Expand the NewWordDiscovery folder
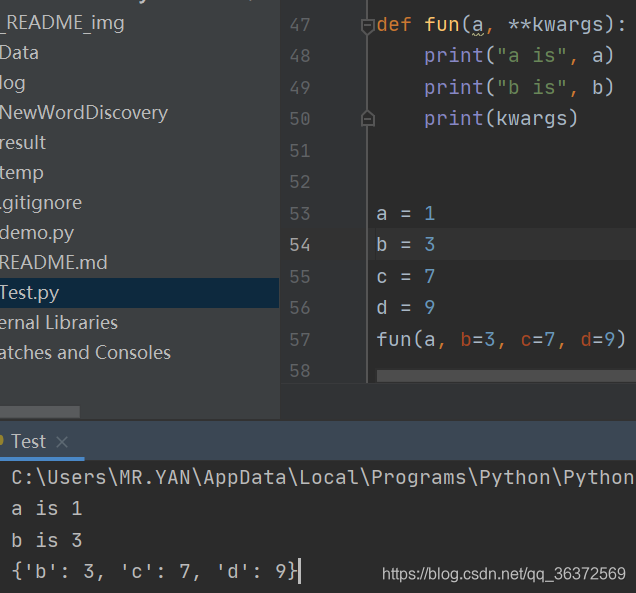This screenshot has height=593, width=636. point(84,113)
